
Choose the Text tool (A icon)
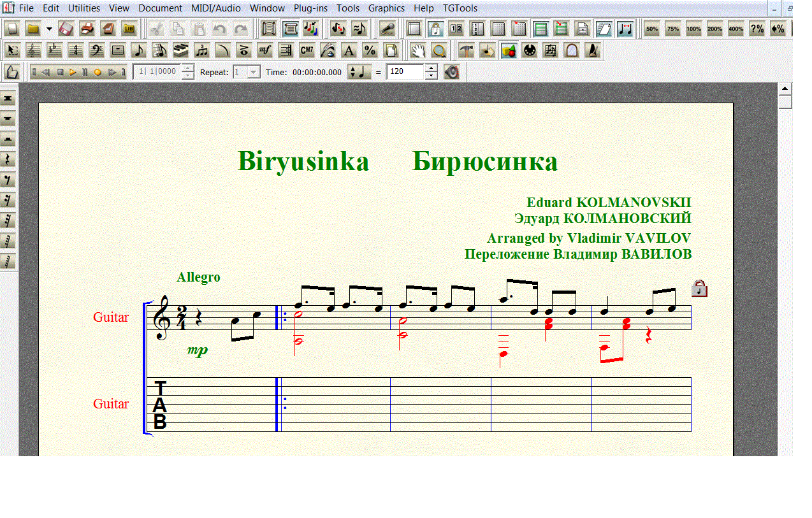(x=349, y=50)
